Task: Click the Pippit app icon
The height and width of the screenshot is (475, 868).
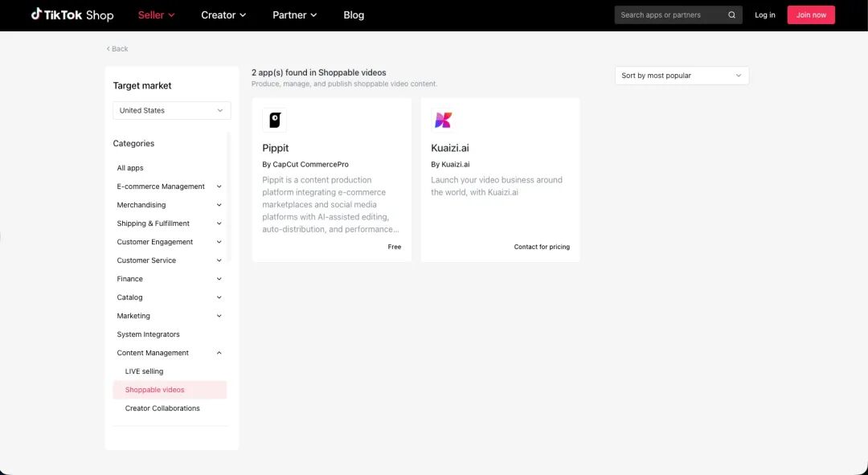Action: (274, 121)
